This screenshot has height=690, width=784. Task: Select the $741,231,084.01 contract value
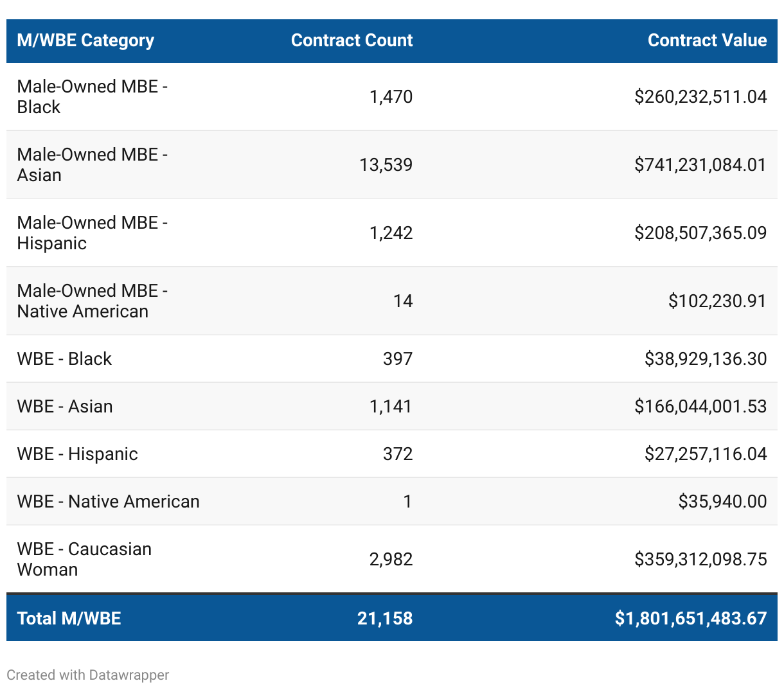point(700,165)
